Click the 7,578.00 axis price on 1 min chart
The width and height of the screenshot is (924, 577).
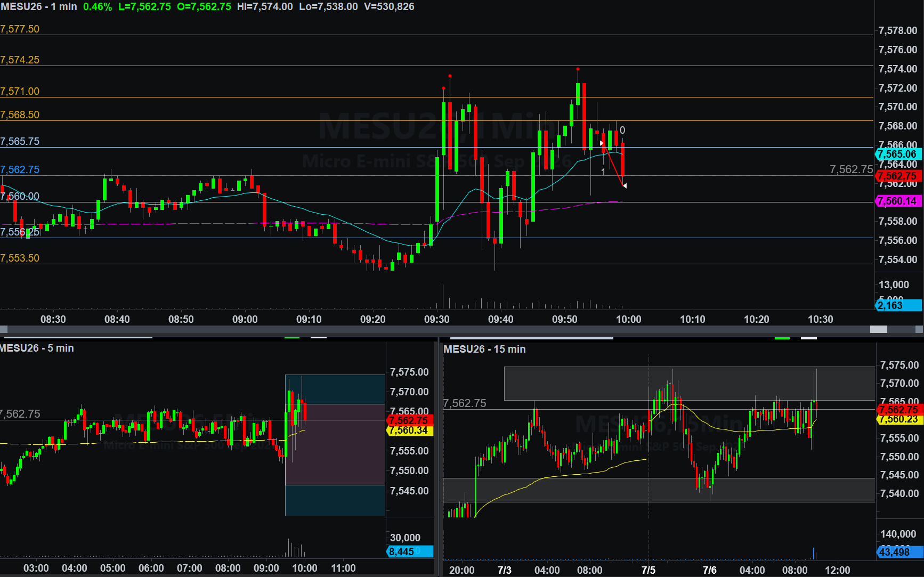coord(898,31)
